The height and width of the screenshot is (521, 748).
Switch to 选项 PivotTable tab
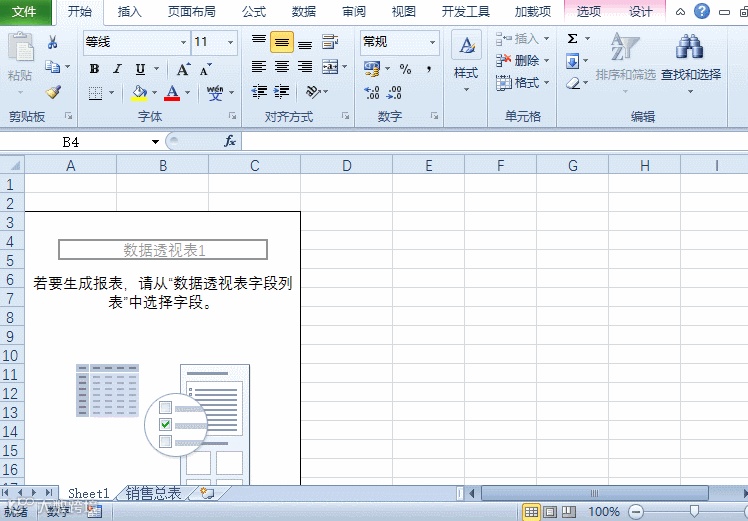[x=589, y=12]
